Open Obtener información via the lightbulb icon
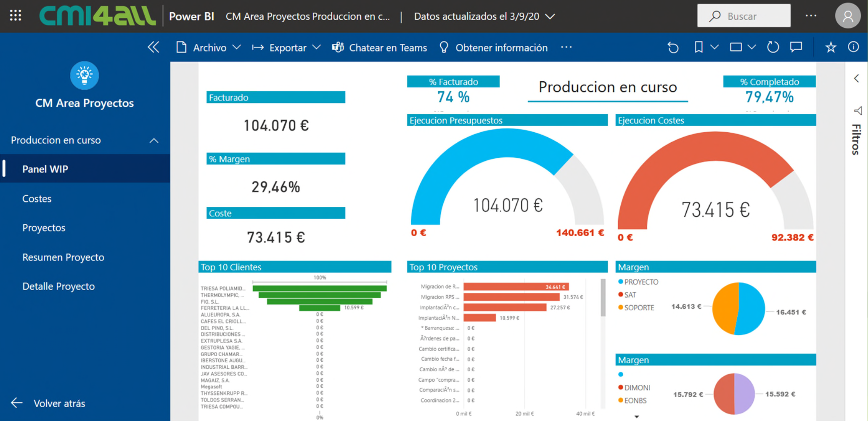This screenshot has width=868, height=421. tap(444, 47)
